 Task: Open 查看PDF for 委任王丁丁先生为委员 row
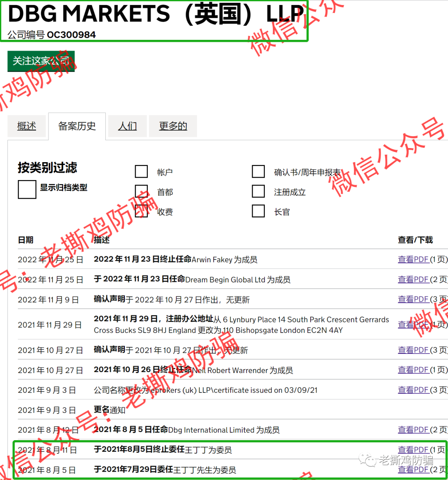click(x=413, y=470)
